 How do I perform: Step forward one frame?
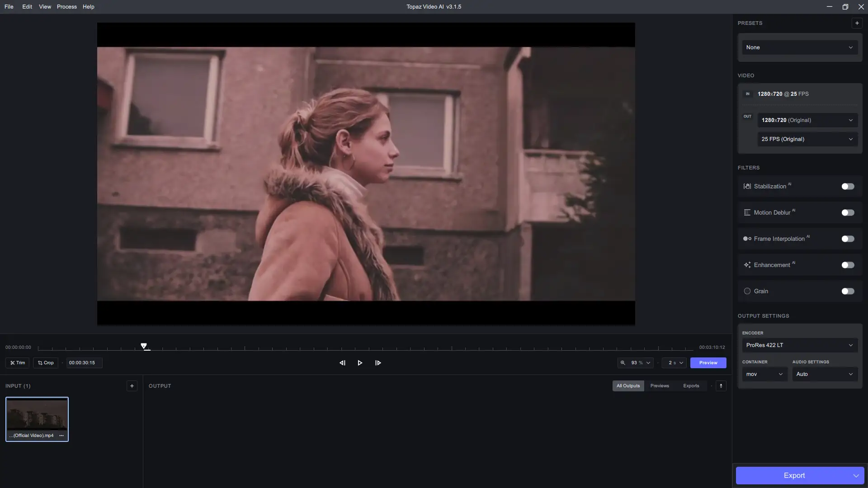pos(378,363)
